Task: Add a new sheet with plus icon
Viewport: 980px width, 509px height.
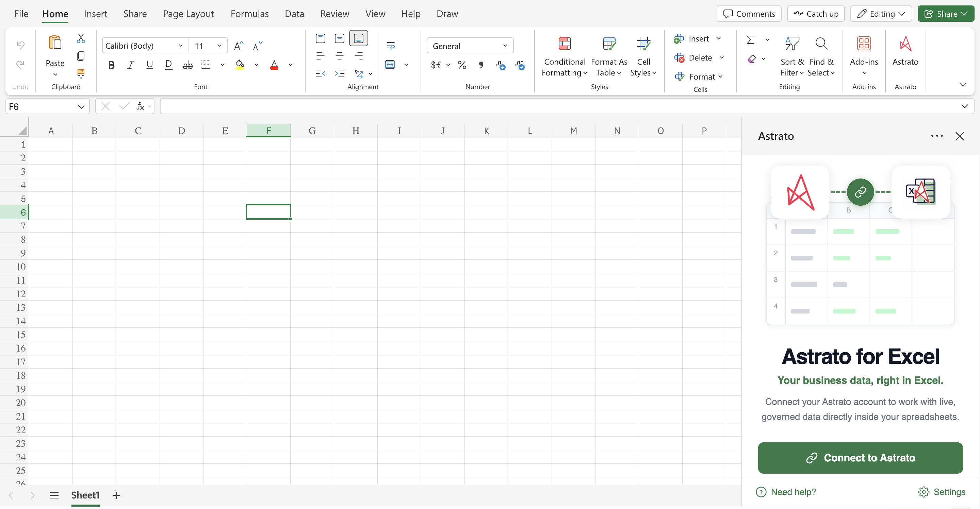Action: 116,495
